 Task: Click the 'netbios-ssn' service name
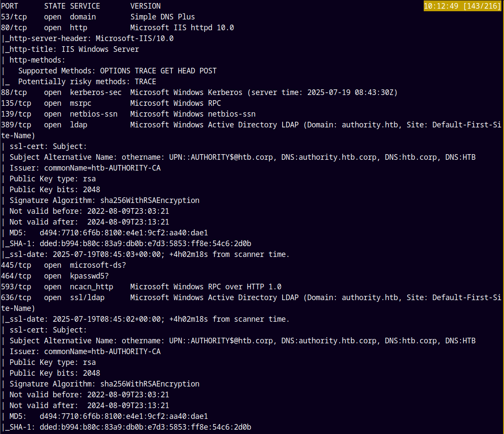pyautogui.click(x=94, y=114)
